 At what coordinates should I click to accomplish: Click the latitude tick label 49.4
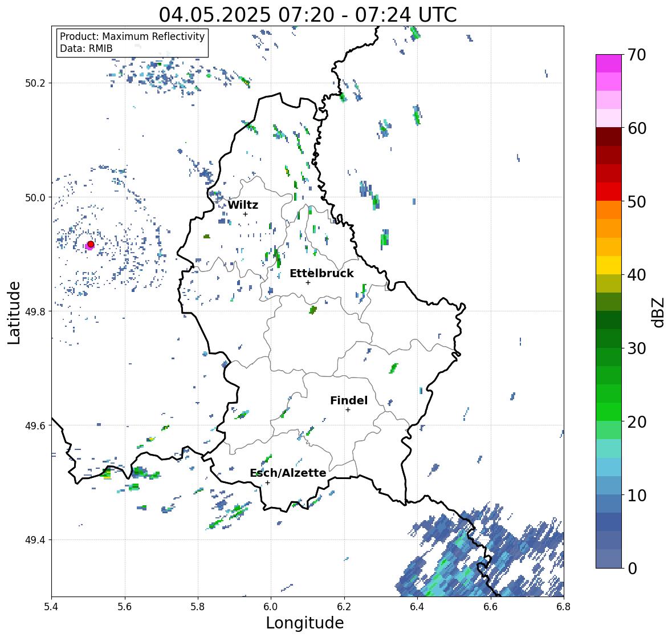tap(35, 539)
